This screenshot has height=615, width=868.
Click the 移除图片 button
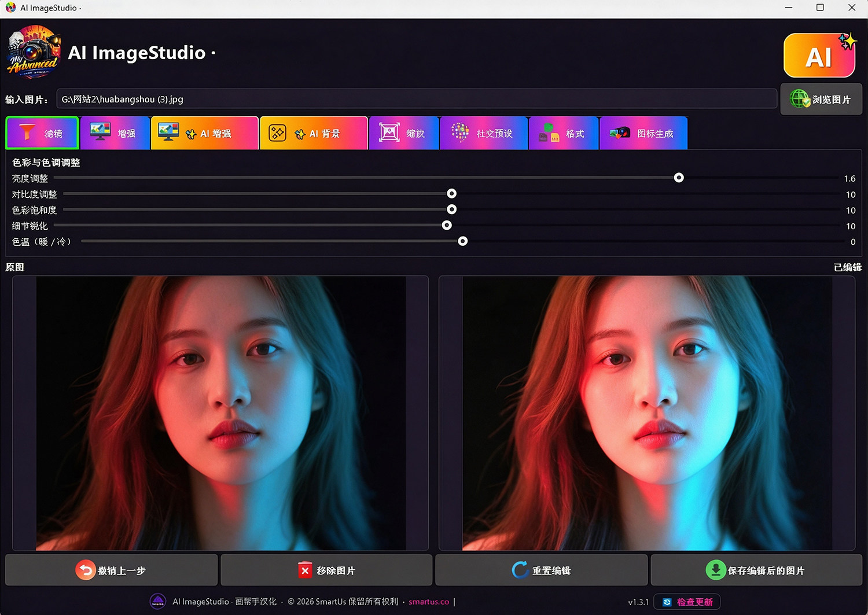click(326, 570)
